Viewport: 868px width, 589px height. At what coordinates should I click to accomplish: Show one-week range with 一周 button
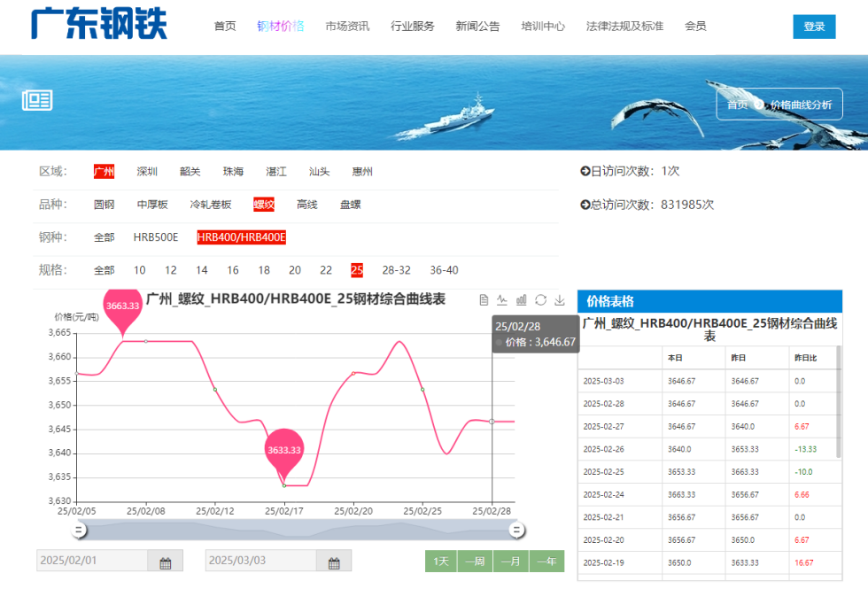[477, 562]
